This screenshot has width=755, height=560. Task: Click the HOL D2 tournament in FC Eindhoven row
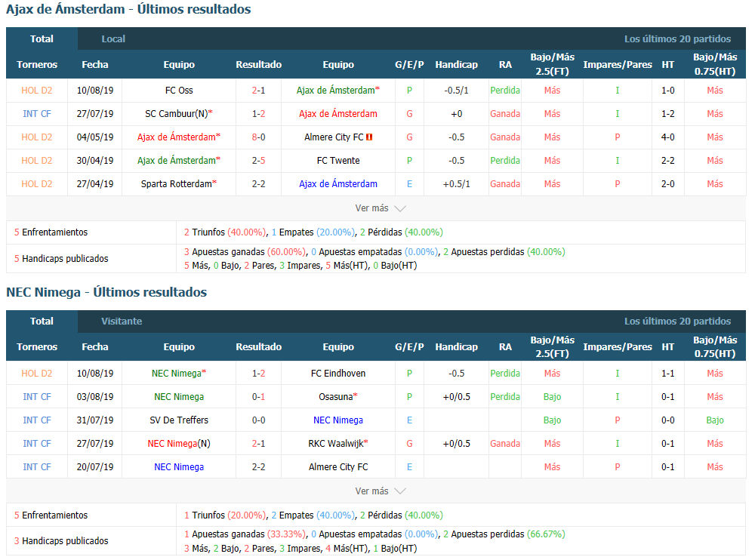point(37,373)
